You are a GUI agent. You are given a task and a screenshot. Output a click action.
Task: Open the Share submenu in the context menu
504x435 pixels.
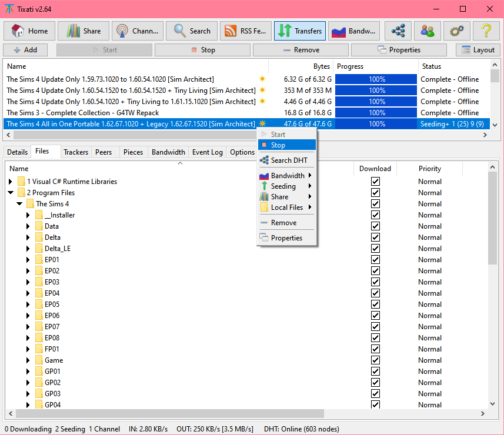(x=287, y=196)
